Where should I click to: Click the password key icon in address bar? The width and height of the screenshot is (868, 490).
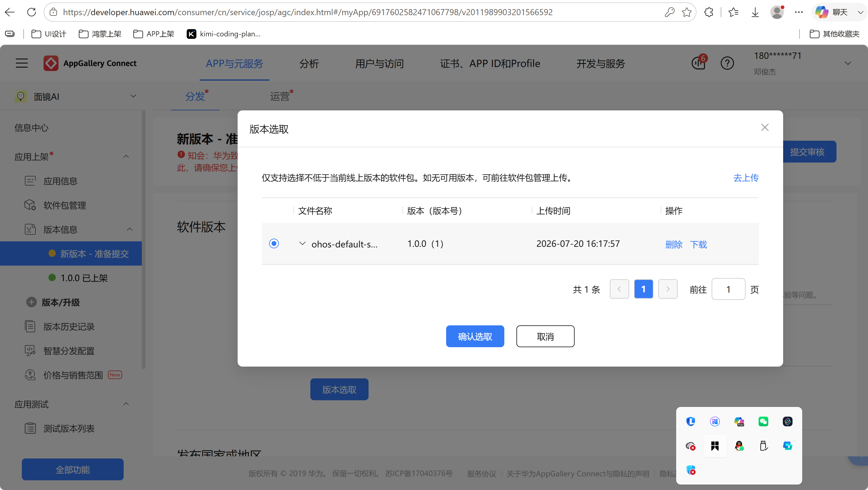(669, 12)
